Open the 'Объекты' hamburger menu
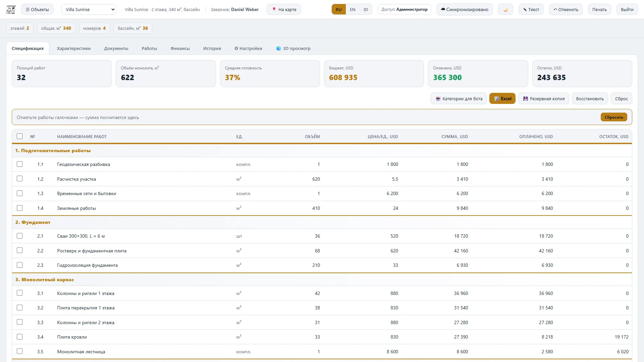The image size is (644, 362). 37,9
